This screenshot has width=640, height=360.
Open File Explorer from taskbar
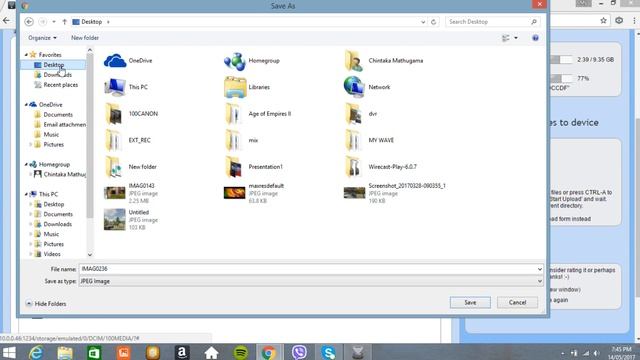click(65, 352)
